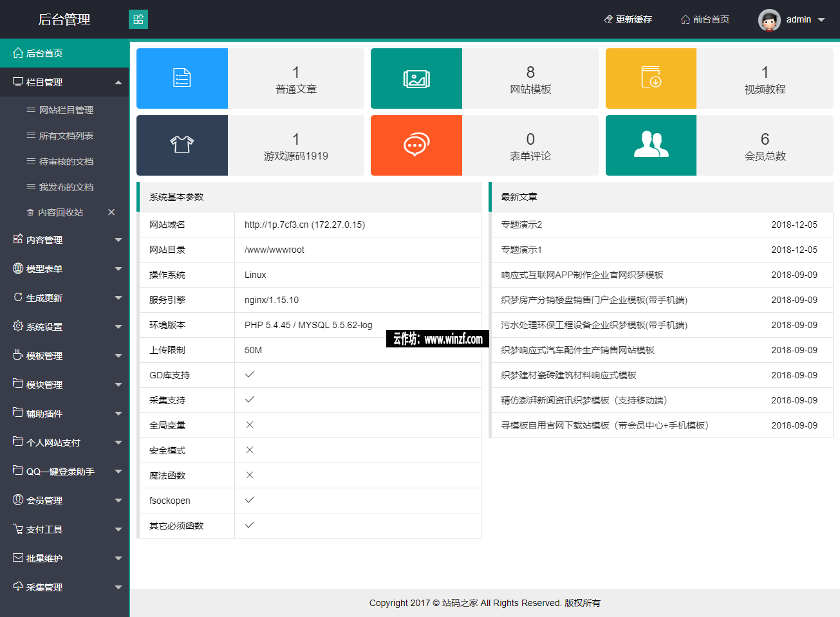Viewport: 840px width, 617px height.
Task: Click the 批量维护 envelope icon
Action: [18, 558]
